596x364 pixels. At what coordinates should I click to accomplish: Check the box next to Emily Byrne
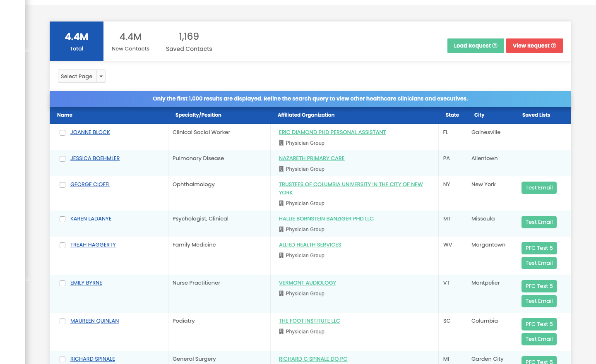pos(62,283)
